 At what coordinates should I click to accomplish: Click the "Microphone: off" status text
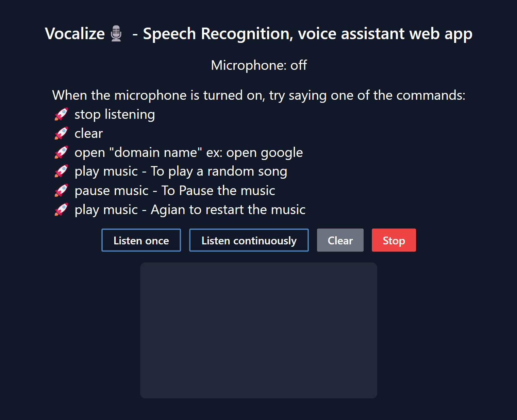[x=259, y=65]
